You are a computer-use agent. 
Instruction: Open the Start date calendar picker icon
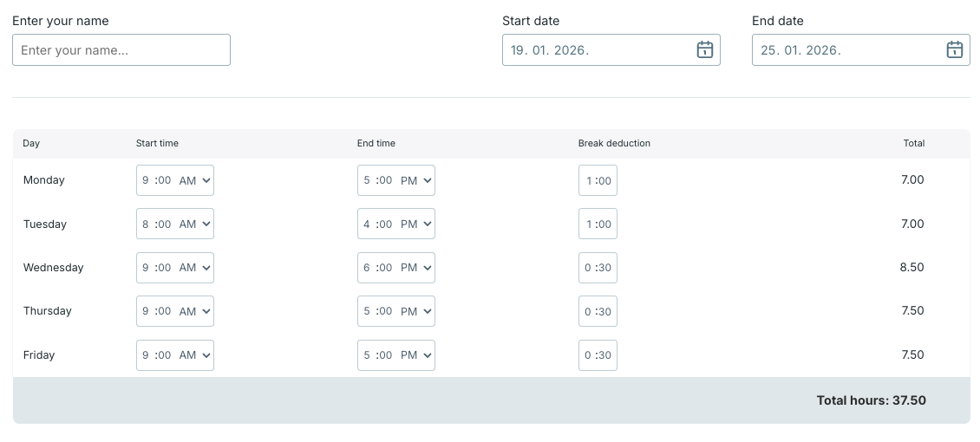[x=705, y=50]
